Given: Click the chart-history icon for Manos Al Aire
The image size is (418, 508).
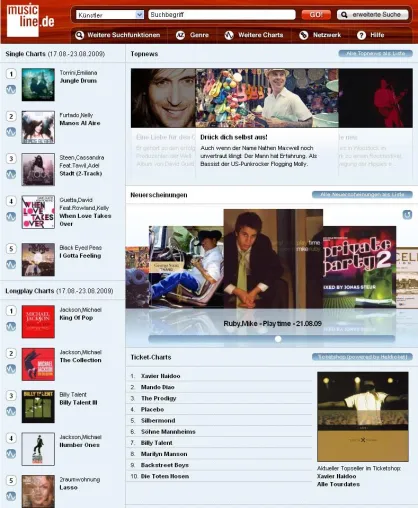Looking at the screenshot, I should [x=11, y=132].
